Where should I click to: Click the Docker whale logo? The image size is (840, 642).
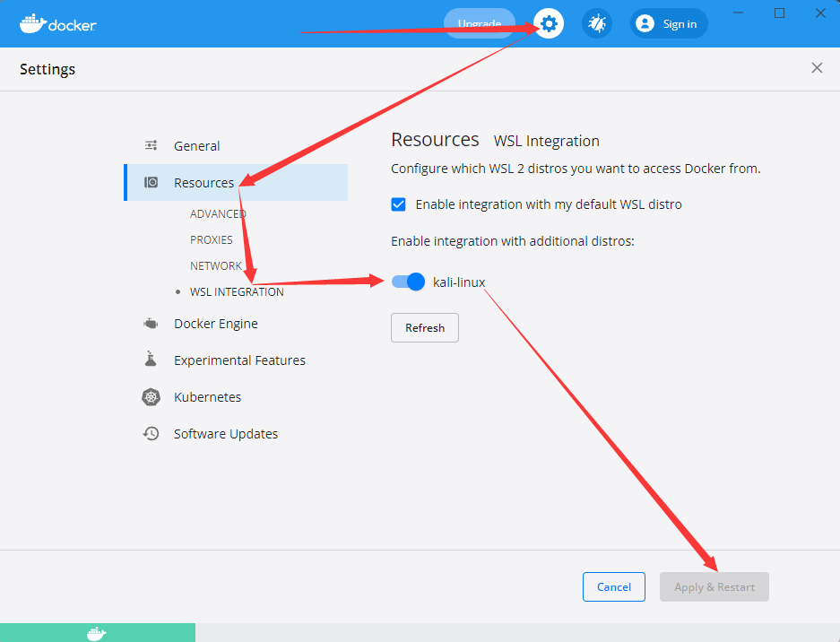tap(33, 23)
